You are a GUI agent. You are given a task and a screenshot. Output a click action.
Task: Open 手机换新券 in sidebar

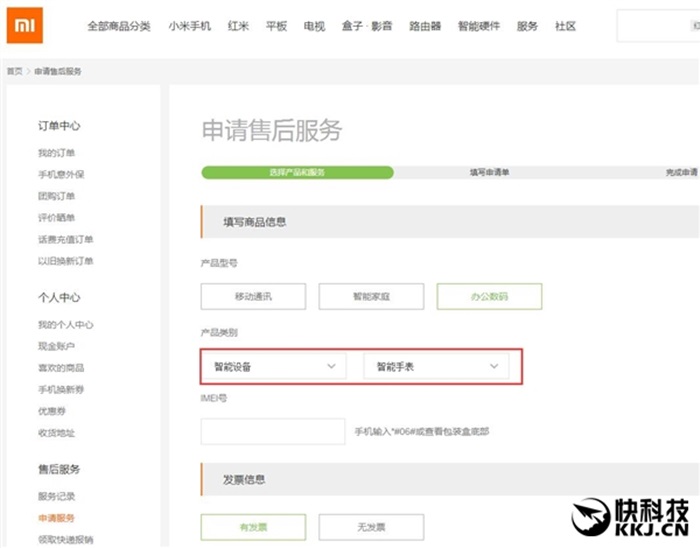point(61,390)
